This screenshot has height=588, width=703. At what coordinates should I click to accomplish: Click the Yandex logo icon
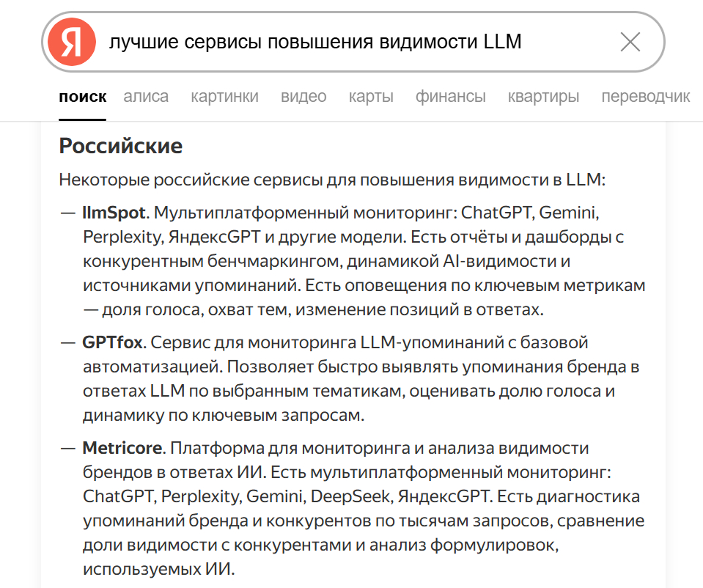tap(72, 43)
